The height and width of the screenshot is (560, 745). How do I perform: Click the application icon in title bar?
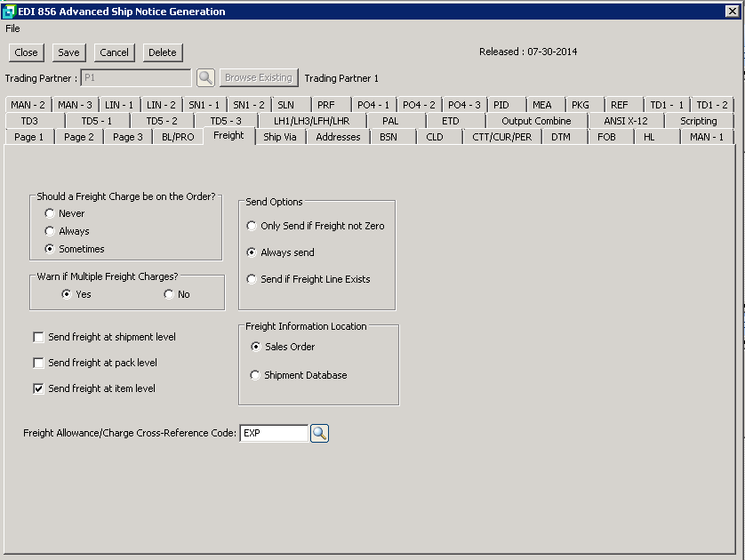pos(9,12)
